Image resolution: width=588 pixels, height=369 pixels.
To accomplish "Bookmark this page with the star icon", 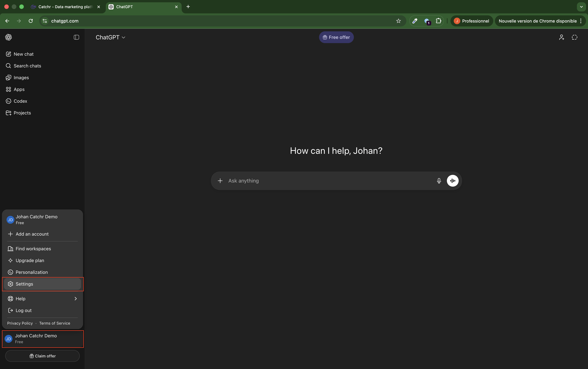I will (x=398, y=21).
